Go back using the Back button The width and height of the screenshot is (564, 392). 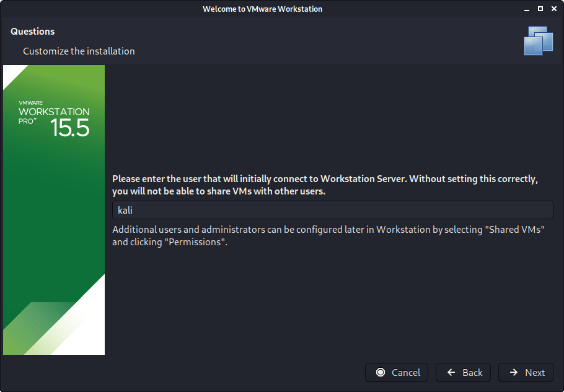pos(464,372)
